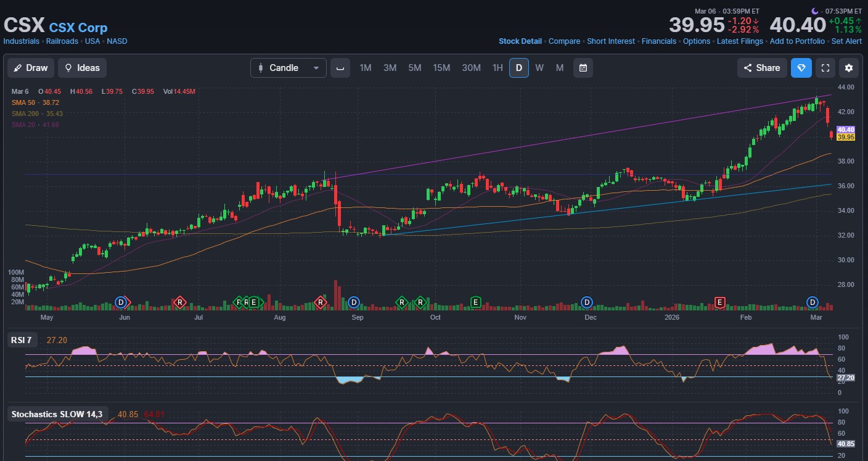
Task: Go to the Financials section
Action: tap(658, 41)
